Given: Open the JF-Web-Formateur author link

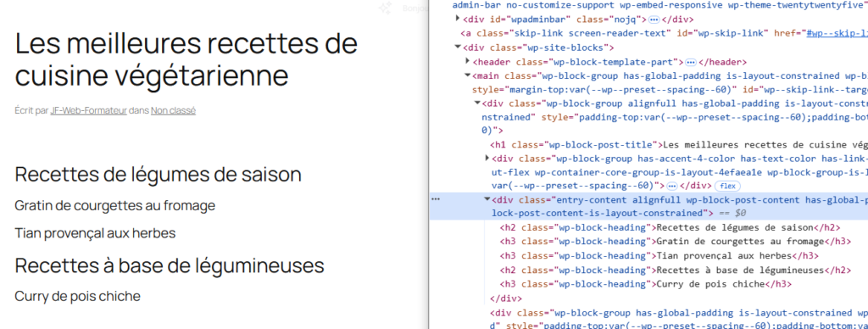Looking at the screenshot, I should pos(88,111).
